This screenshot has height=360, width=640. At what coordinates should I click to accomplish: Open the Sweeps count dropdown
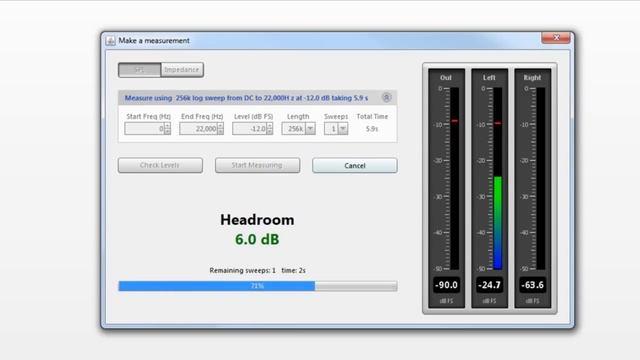point(336,129)
